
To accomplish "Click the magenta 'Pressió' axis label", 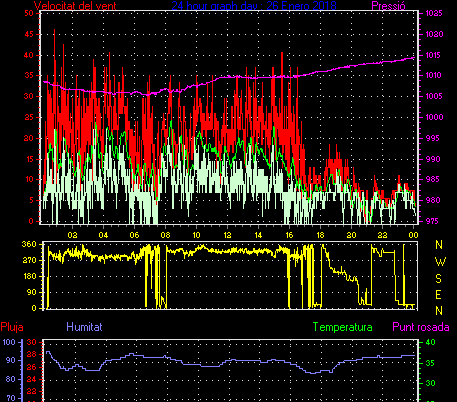I will (388, 5).
